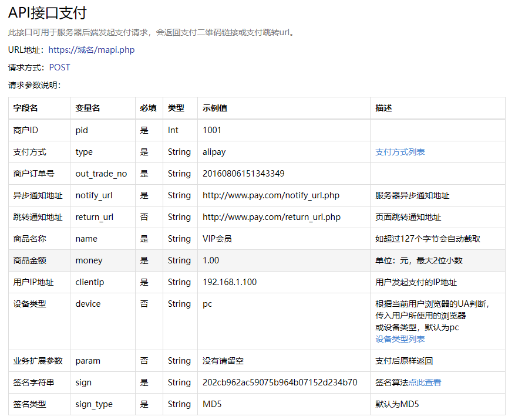Click the alipay example value
Image resolution: width=515 pixels, height=420 pixels.
[x=216, y=152]
